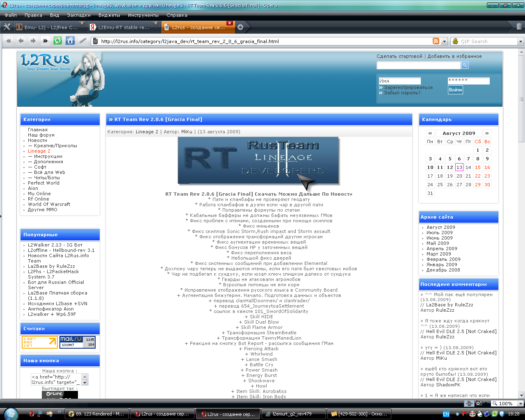Open the panels wrench icon beside tabs
The height and width of the screenshot is (420, 525).
pyautogui.click(x=7, y=27)
